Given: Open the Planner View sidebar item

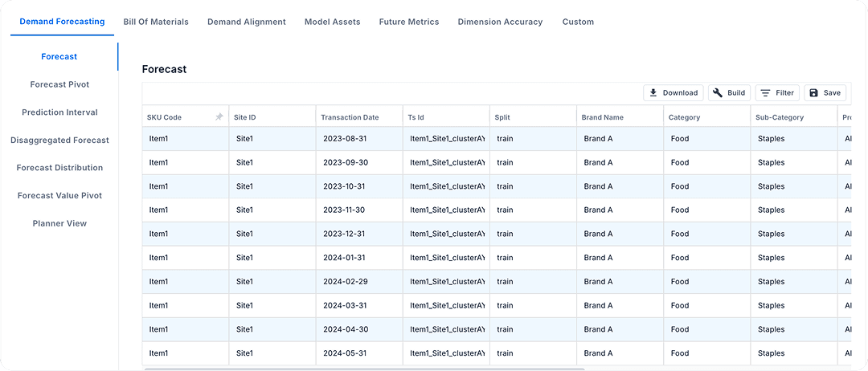Looking at the screenshot, I should (x=59, y=223).
